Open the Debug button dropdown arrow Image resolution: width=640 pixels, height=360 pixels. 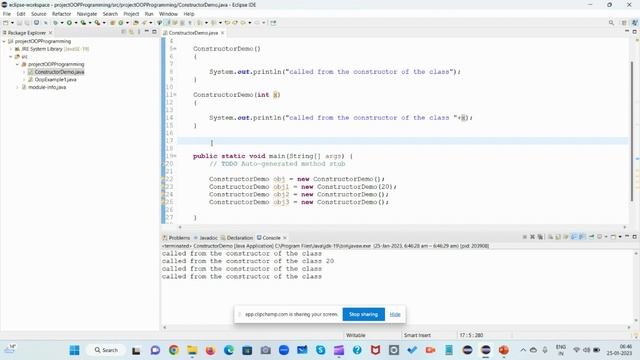[62, 23]
